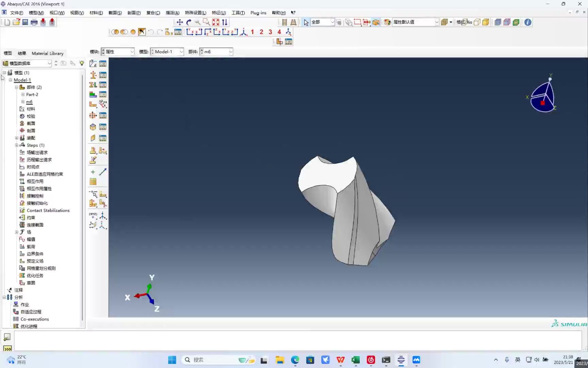Select the Rotate View tool

click(189, 22)
